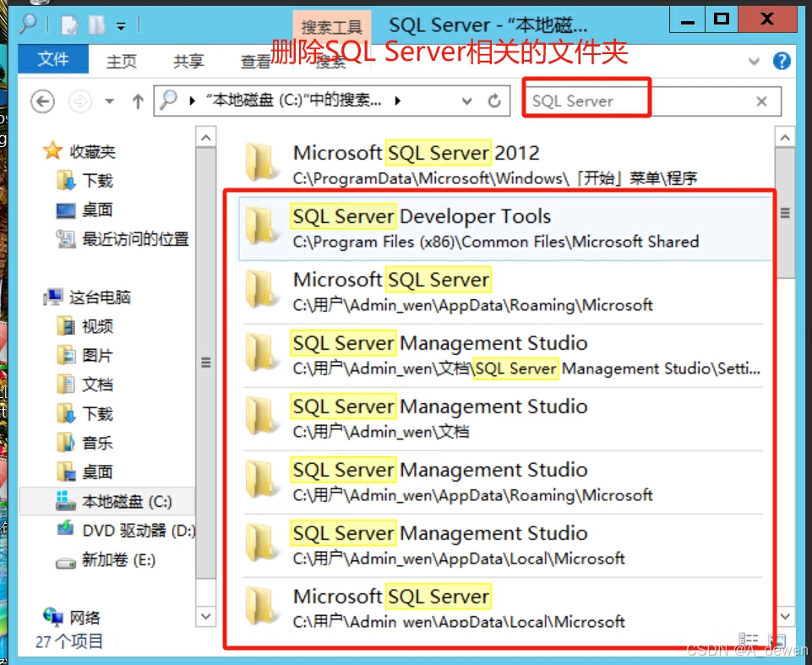Click quick access New Folder icon

pos(97,25)
